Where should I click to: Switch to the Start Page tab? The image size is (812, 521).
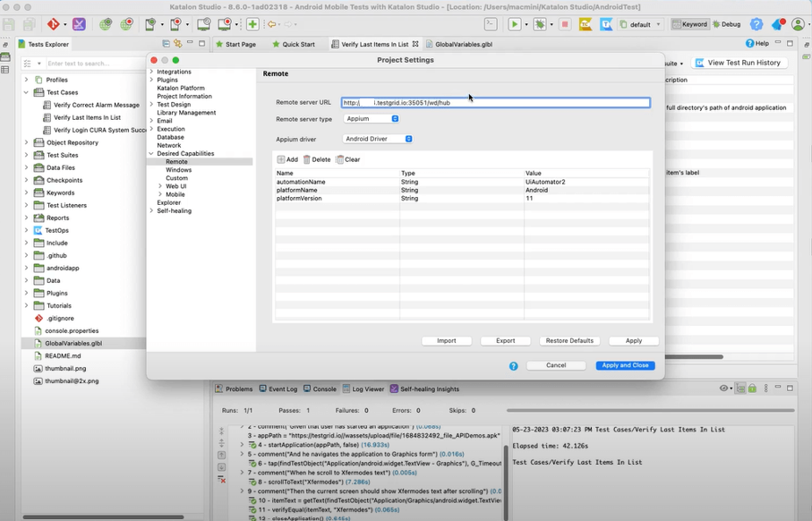pos(235,44)
